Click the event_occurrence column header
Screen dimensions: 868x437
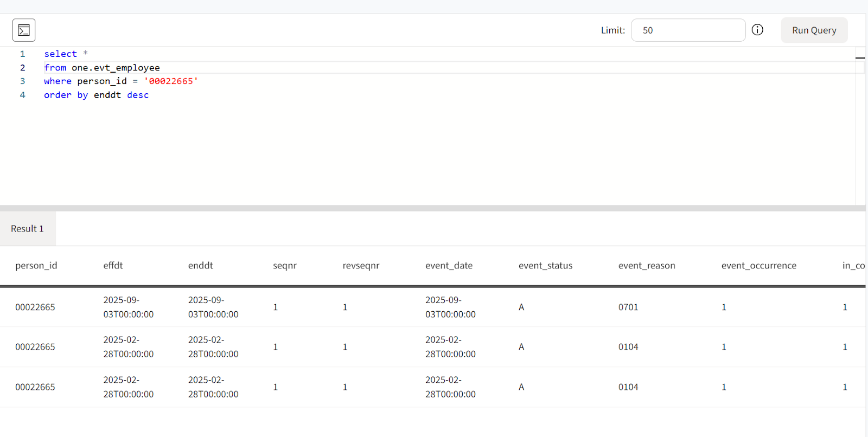click(x=758, y=266)
